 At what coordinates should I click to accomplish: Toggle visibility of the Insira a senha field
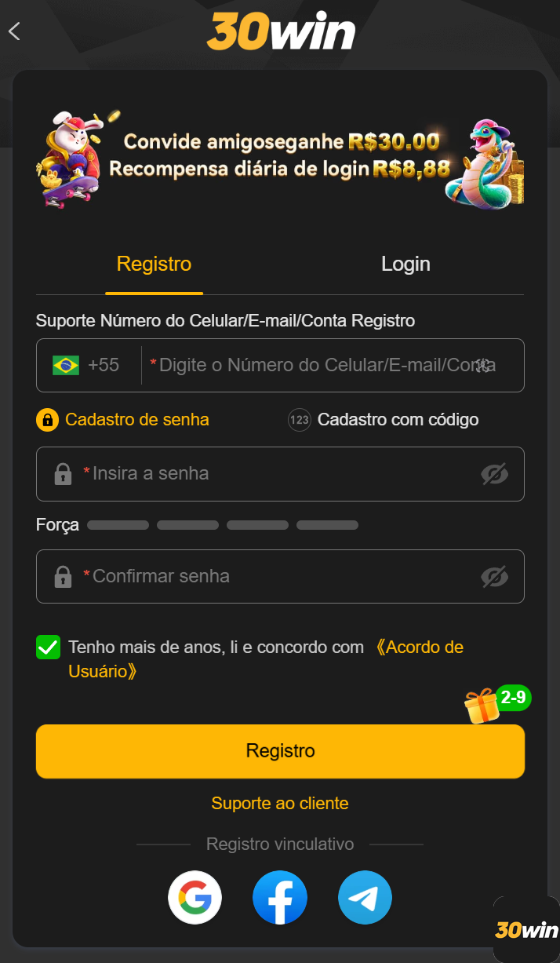coord(495,473)
